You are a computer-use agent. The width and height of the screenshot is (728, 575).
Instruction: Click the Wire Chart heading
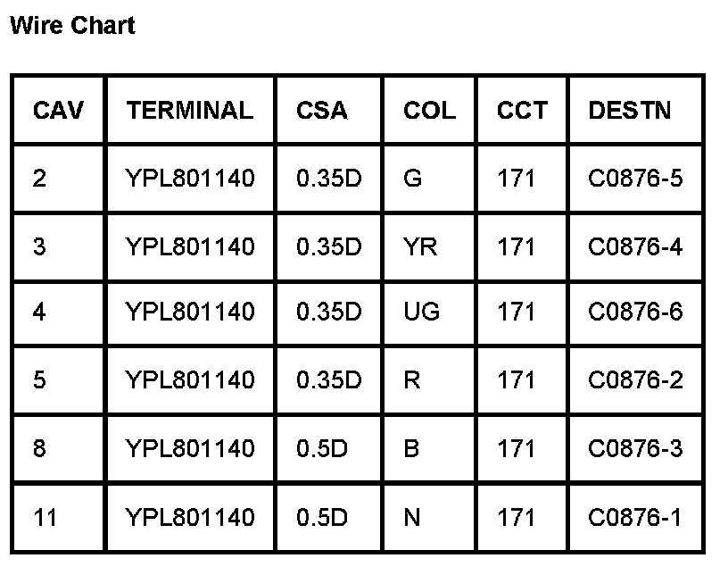(72, 26)
